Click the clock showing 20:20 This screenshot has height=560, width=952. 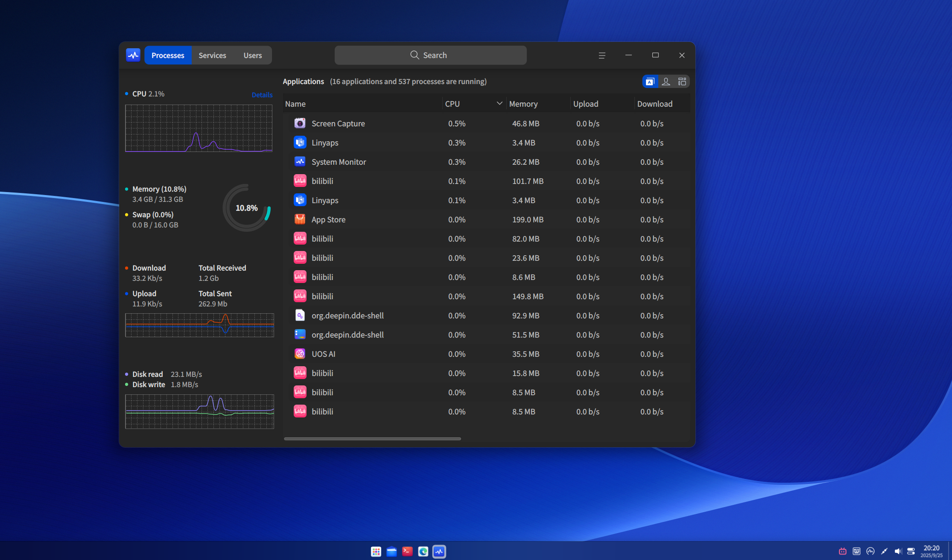[x=932, y=548]
